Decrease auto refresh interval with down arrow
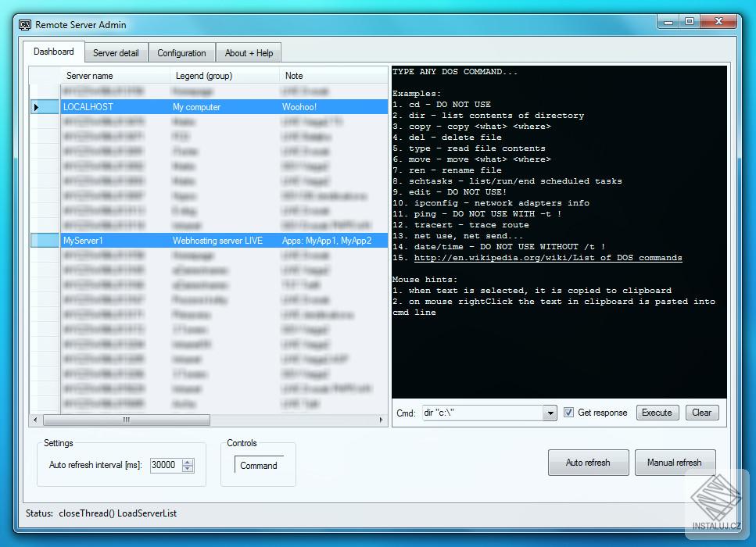Image resolution: width=756 pixels, height=547 pixels. click(x=186, y=468)
